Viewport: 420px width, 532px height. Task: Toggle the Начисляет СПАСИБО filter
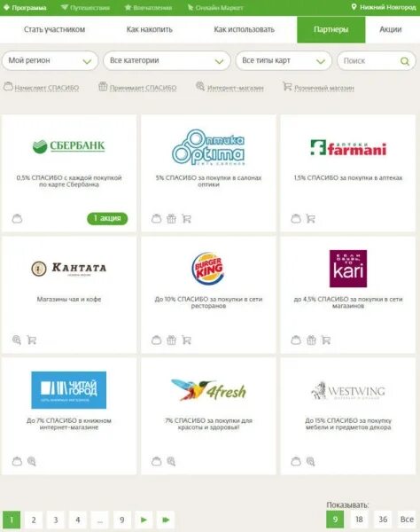(41, 87)
